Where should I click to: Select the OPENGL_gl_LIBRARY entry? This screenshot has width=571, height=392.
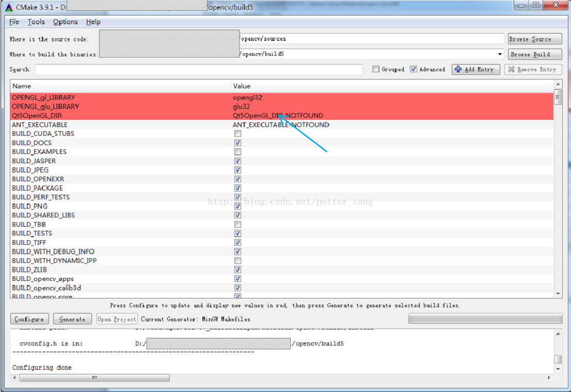tap(43, 97)
